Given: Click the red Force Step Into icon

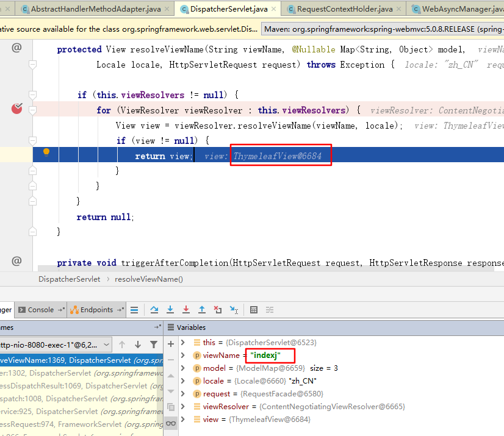Looking at the screenshot, I should [x=186, y=310].
